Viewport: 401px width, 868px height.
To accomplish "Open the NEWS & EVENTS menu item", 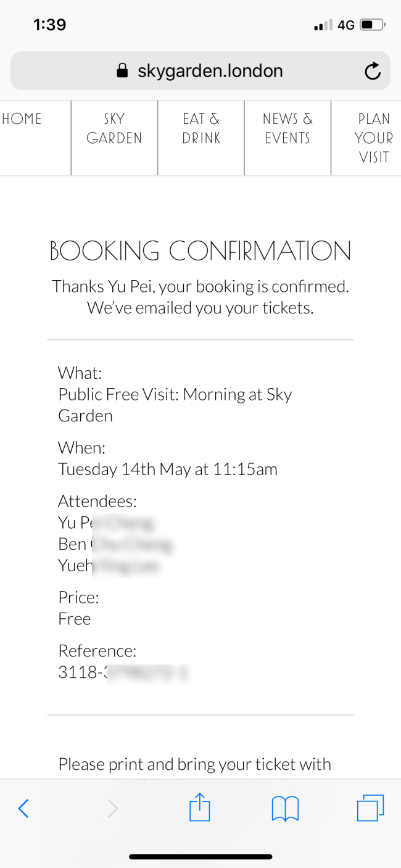I will pyautogui.click(x=287, y=128).
